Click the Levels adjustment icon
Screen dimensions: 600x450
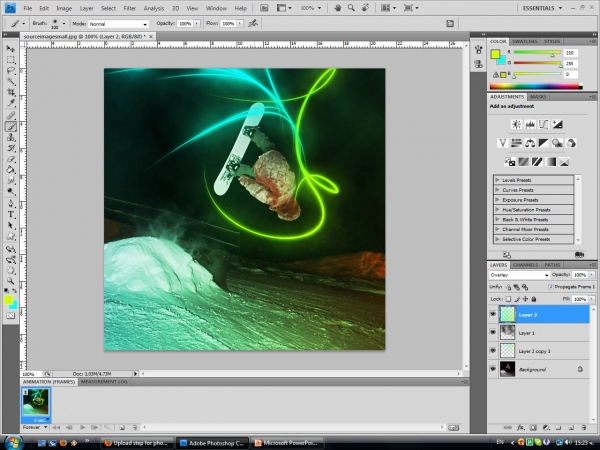click(x=530, y=124)
